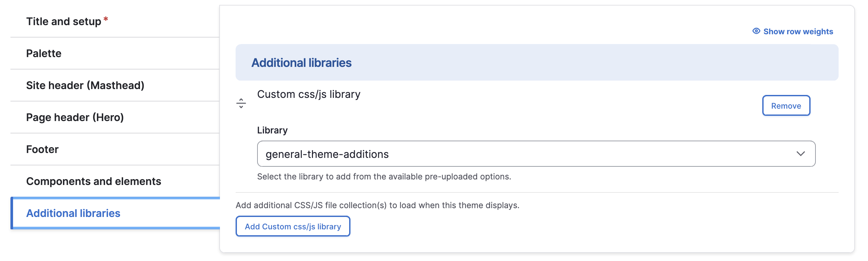Switch to the Page header (Hero) tab
The height and width of the screenshot is (261, 868).
(74, 117)
